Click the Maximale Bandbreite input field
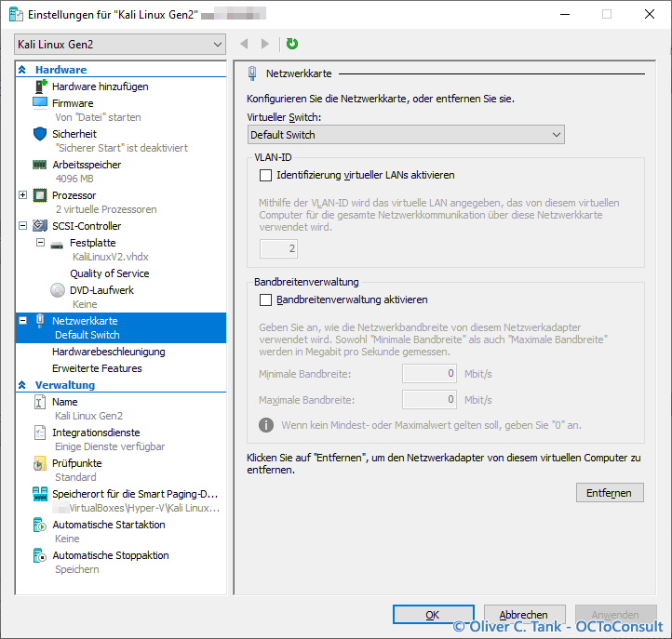The image size is (672, 639). [x=429, y=400]
